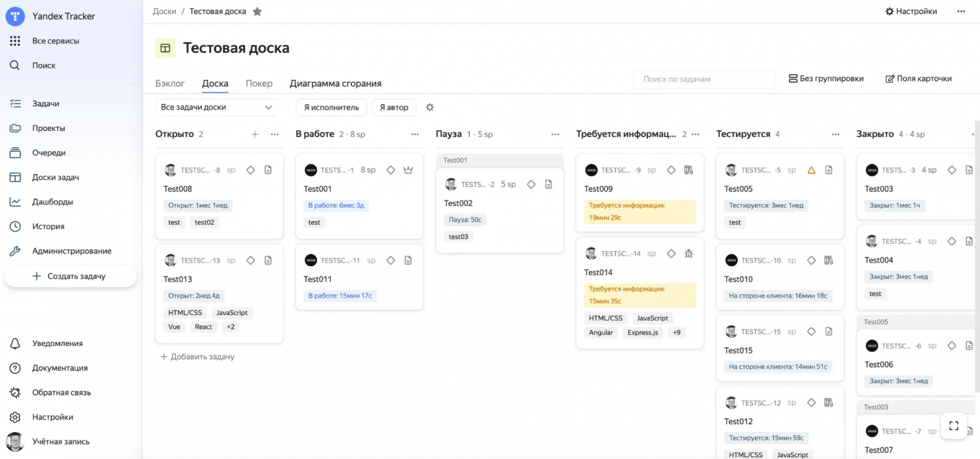Click fullscreen expand icon at bottom right
Viewport: 980px width, 459px height.
point(954,426)
